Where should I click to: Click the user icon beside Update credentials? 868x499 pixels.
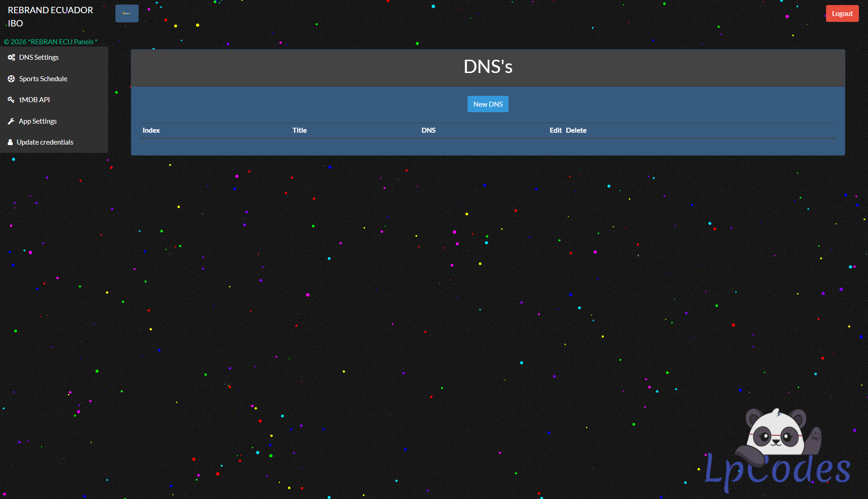click(10, 142)
